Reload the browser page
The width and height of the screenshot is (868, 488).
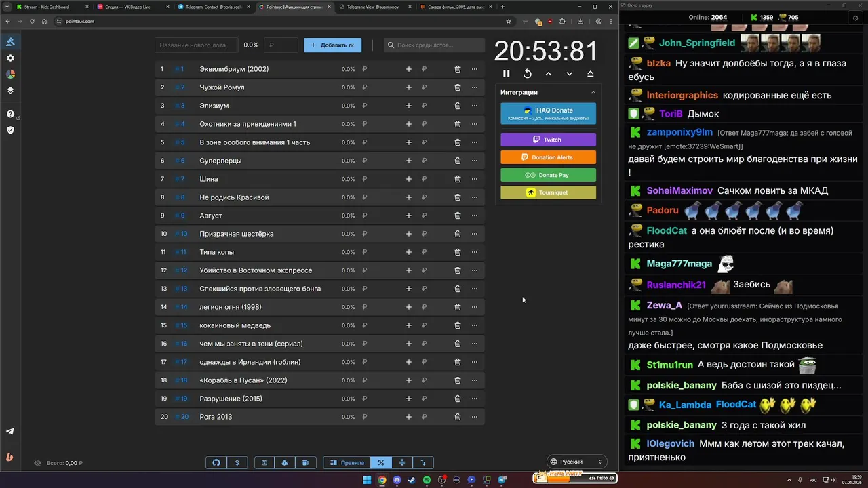[x=32, y=21]
